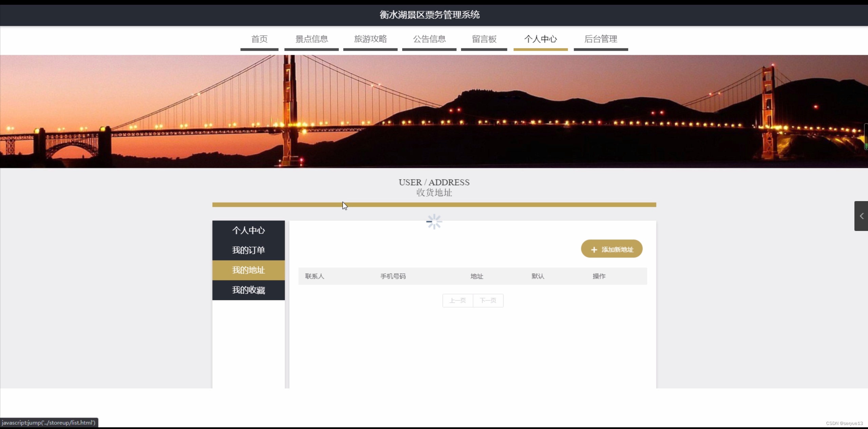The image size is (868, 429).
Task: Click 个人中心 in the top navigation
Action: click(541, 39)
